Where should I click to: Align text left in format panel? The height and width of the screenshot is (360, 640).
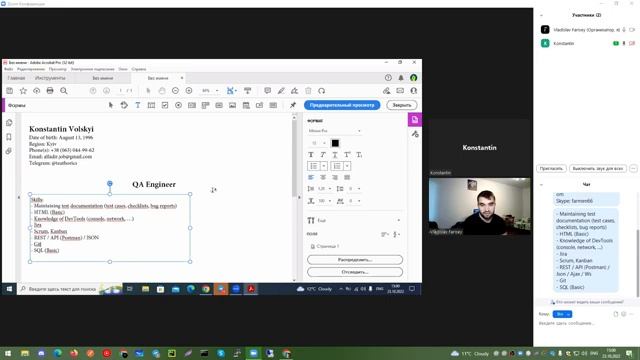[311, 177]
